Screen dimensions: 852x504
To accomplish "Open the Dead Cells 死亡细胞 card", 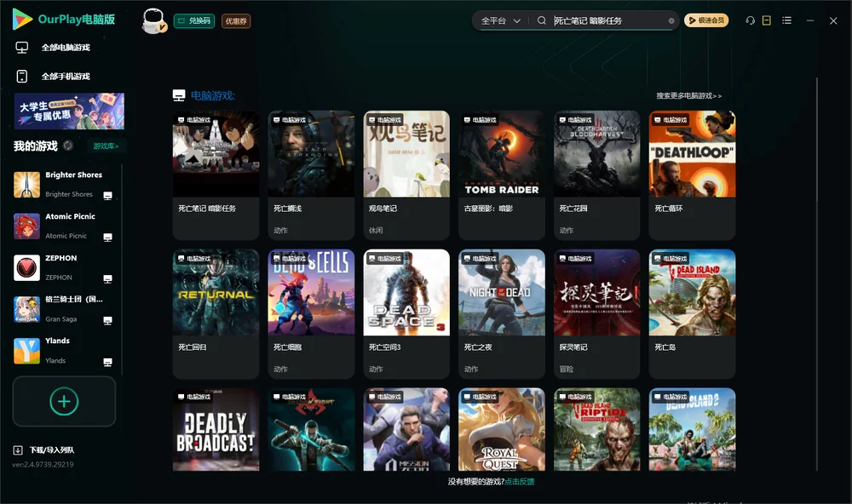I will (311, 314).
